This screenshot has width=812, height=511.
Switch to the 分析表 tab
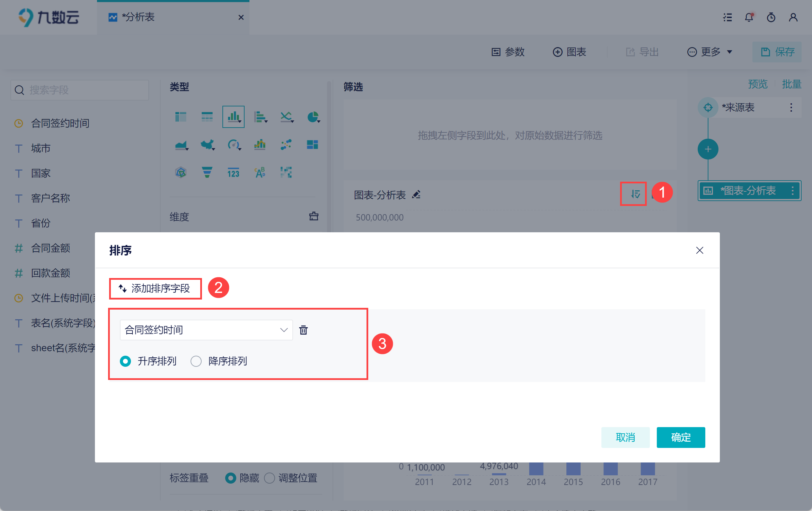(x=139, y=17)
